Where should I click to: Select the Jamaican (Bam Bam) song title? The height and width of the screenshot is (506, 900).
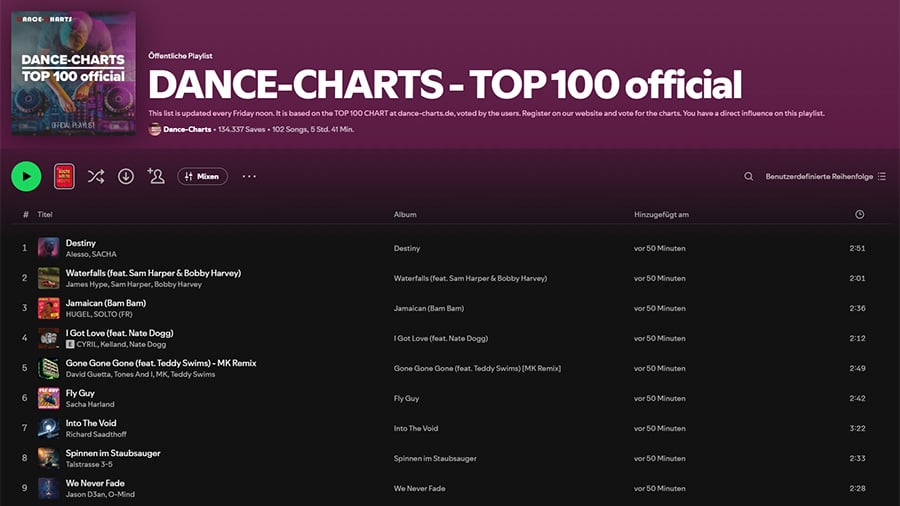point(106,303)
